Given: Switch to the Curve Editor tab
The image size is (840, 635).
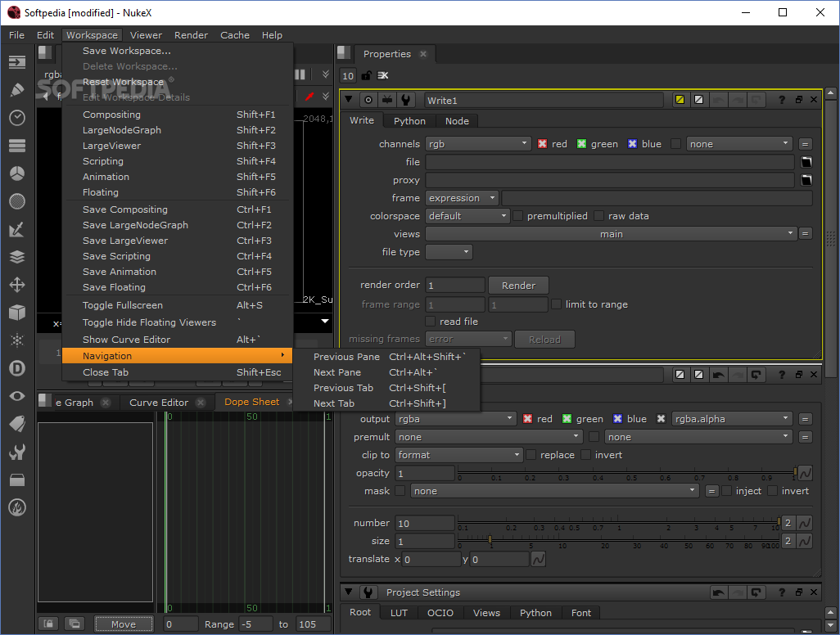Looking at the screenshot, I should (x=159, y=403).
